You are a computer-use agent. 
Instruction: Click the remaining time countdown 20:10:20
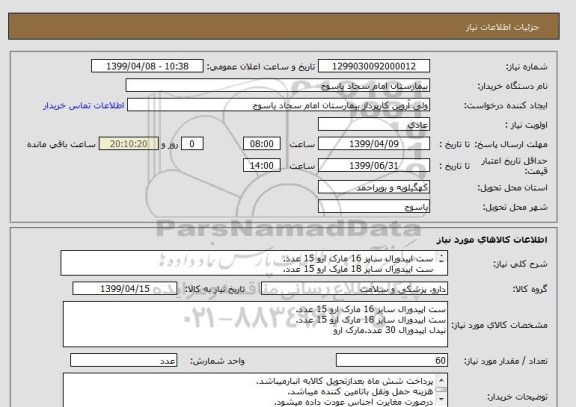coord(129,144)
